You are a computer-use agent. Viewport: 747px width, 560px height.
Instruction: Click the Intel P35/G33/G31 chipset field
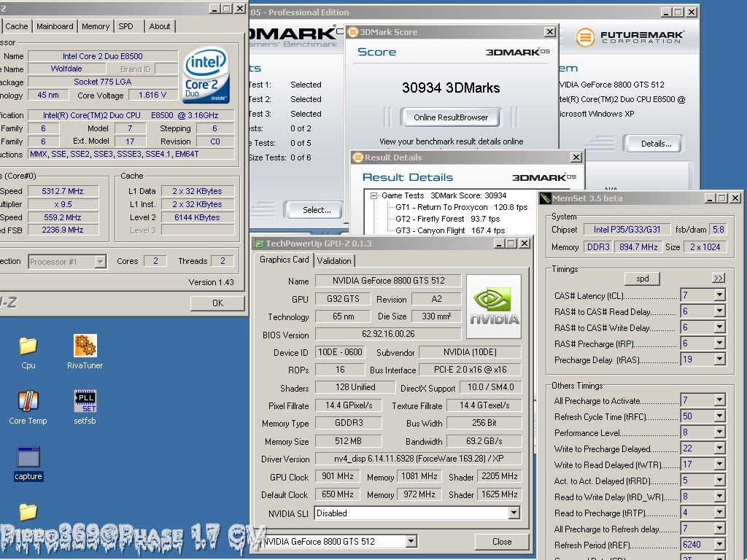tap(627, 230)
